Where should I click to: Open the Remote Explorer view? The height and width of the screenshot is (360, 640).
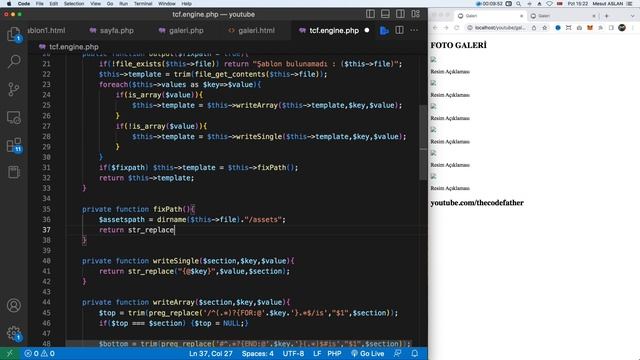coord(14,118)
